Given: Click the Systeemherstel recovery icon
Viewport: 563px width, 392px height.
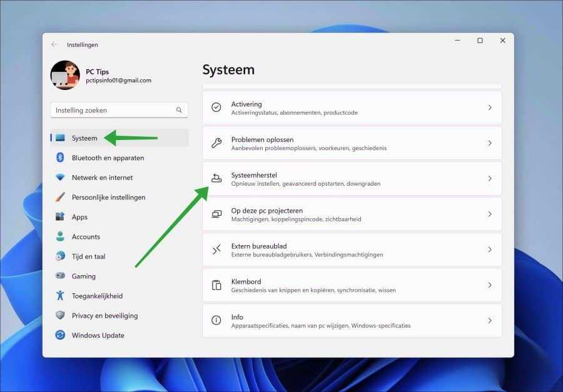Looking at the screenshot, I should pyautogui.click(x=216, y=178).
